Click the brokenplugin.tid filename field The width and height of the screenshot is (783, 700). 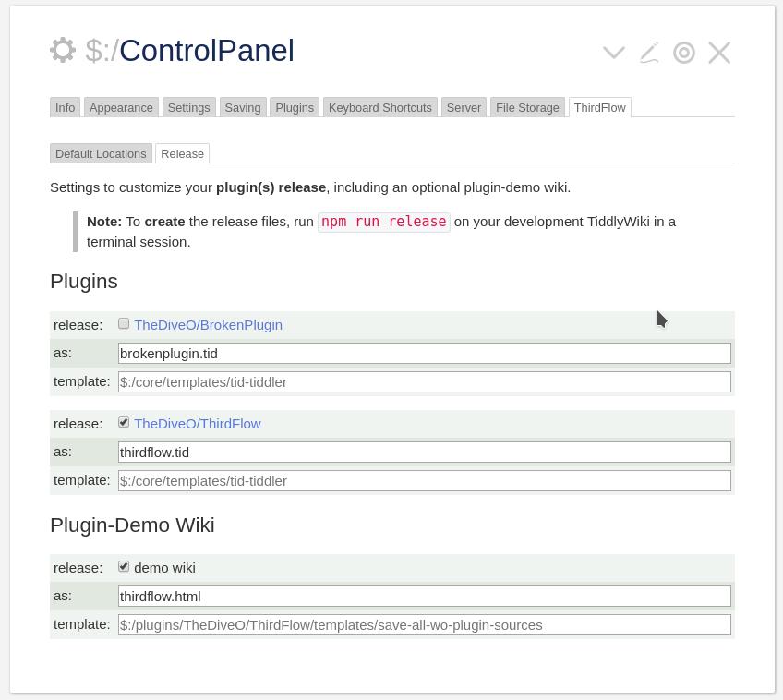coord(425,354)
